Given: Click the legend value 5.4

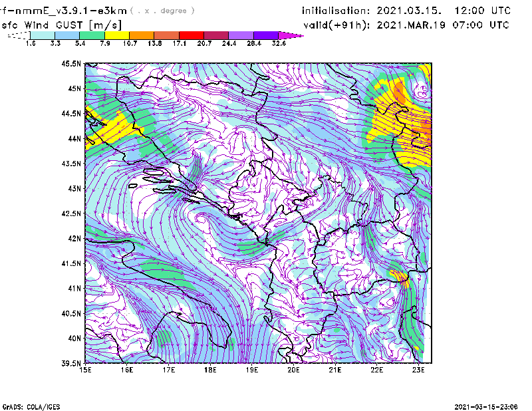Looking at the screenshot, I should point(80,43).
